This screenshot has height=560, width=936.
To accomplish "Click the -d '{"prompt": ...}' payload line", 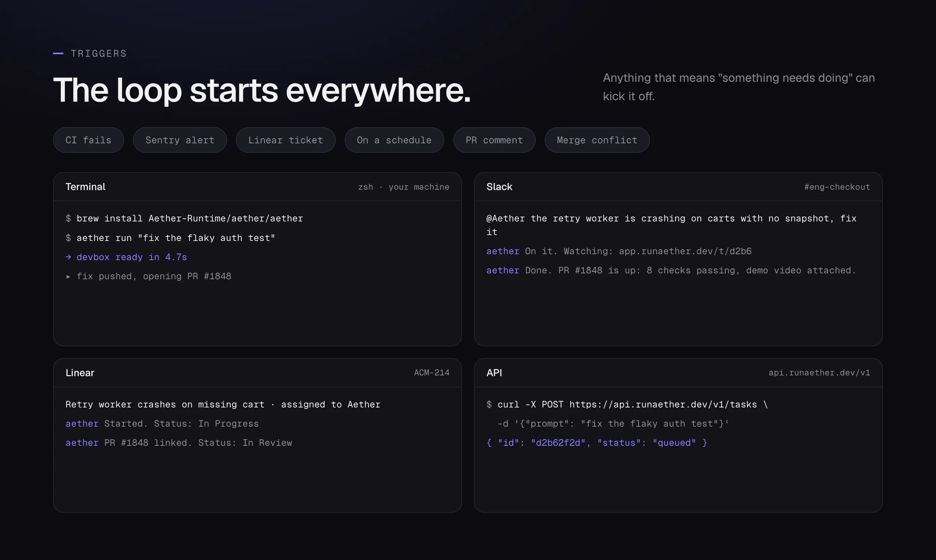I will point(613,424).
